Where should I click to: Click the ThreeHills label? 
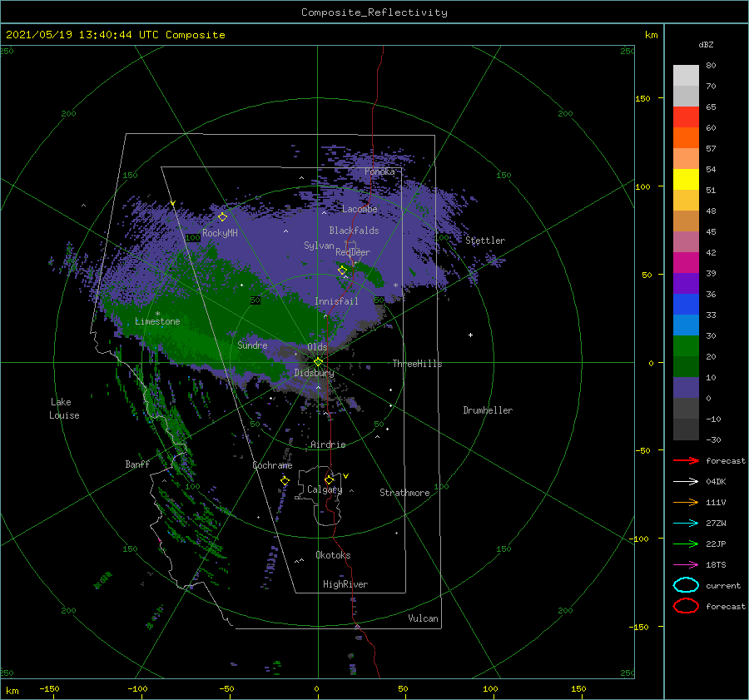click(417, 364)
